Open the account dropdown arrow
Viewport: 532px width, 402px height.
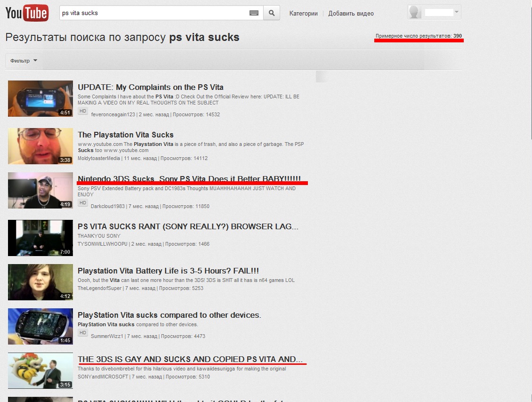(457, 13)
